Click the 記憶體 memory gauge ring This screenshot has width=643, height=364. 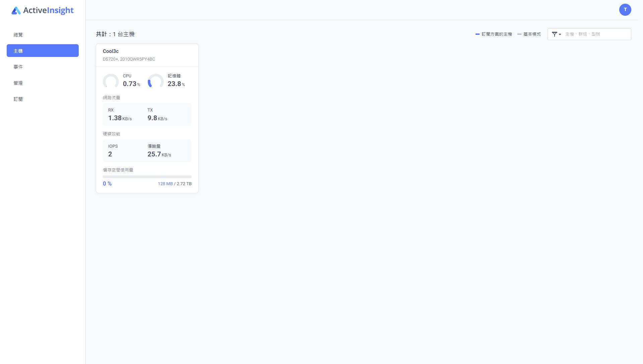pyautogui.click(x=155, y=81)
